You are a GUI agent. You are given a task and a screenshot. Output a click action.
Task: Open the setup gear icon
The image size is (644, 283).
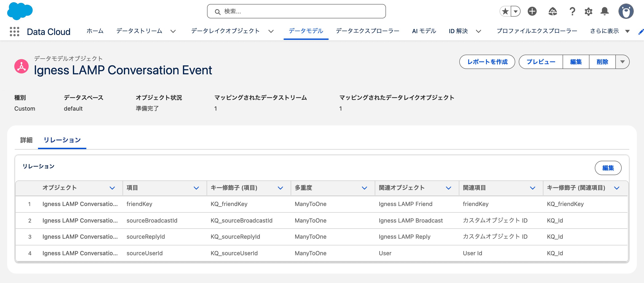coord(588,11)
